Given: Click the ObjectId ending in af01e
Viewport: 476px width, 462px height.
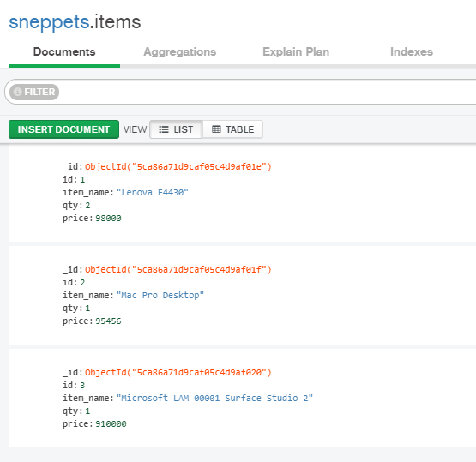Looking at the screenshot, I should point(178,166).
